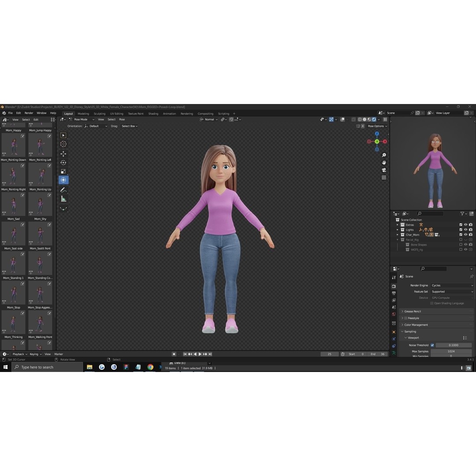Image resolution: width=476 pixels, height=476 pixels.
Task: Open the Render properties tab
Action: (x=394, y=286)
